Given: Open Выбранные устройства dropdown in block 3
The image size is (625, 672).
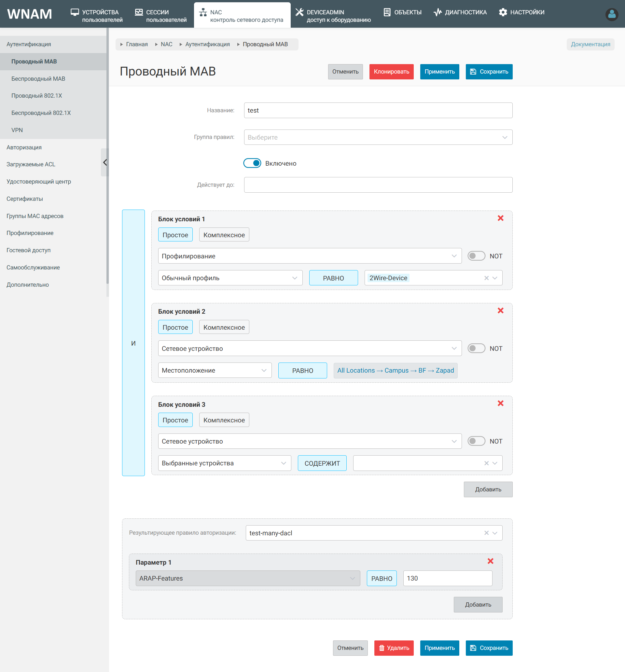Looking at the screenshot, I should 224,463.
